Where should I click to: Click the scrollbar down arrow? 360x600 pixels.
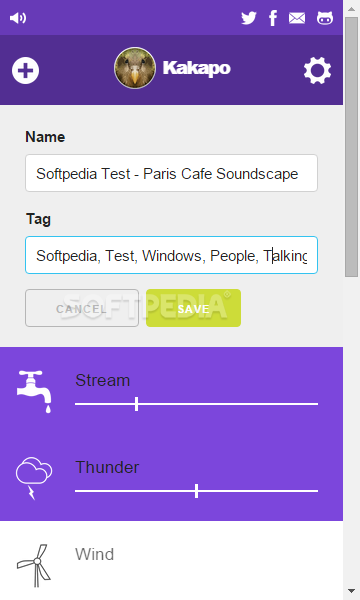point(352,592)
